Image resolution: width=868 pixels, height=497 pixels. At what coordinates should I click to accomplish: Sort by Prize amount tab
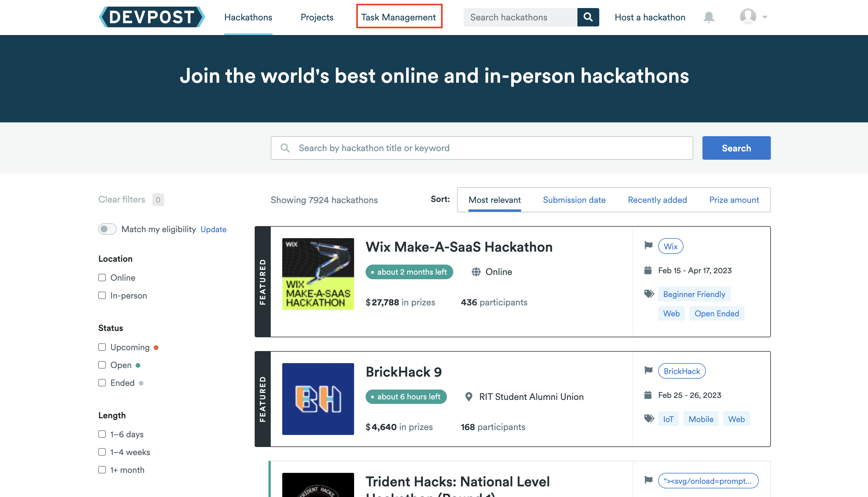734,200
